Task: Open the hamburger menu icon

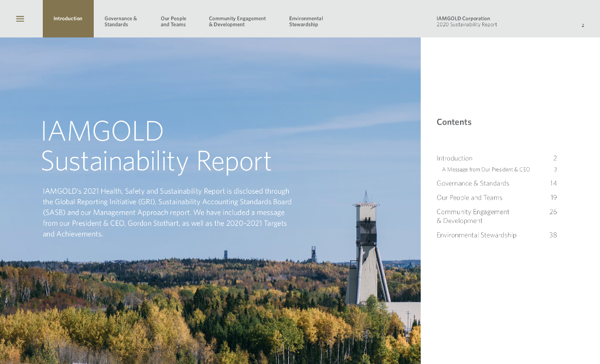Action: (20, 19)
